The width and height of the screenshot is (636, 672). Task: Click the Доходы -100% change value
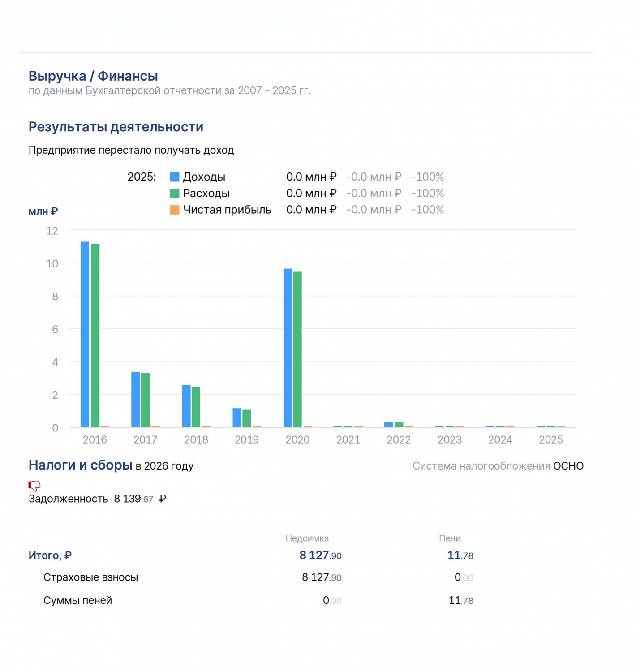click(x=428, y=177)
